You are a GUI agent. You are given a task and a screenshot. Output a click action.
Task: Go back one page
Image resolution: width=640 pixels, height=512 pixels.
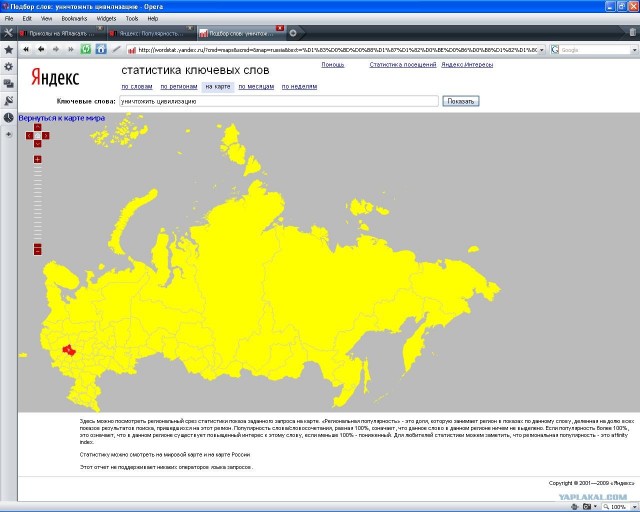point(41,49)
